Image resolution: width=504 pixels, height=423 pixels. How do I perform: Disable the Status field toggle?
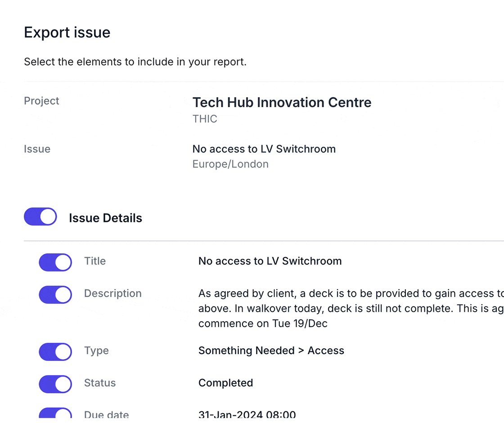55,384
